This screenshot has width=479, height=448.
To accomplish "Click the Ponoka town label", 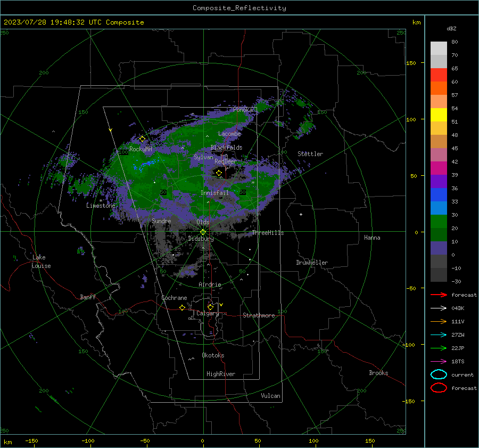I will 243,110.
